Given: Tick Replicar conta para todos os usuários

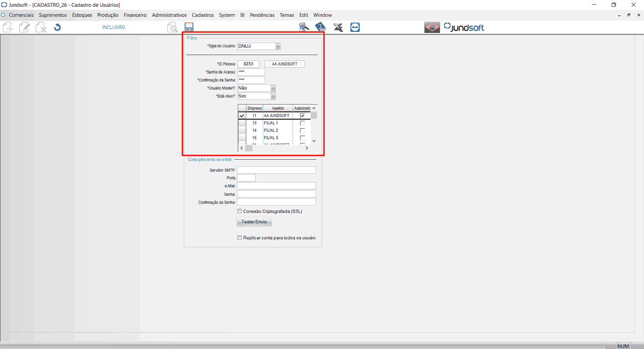Looking at the screenshot, I should (x=240, y=238).
